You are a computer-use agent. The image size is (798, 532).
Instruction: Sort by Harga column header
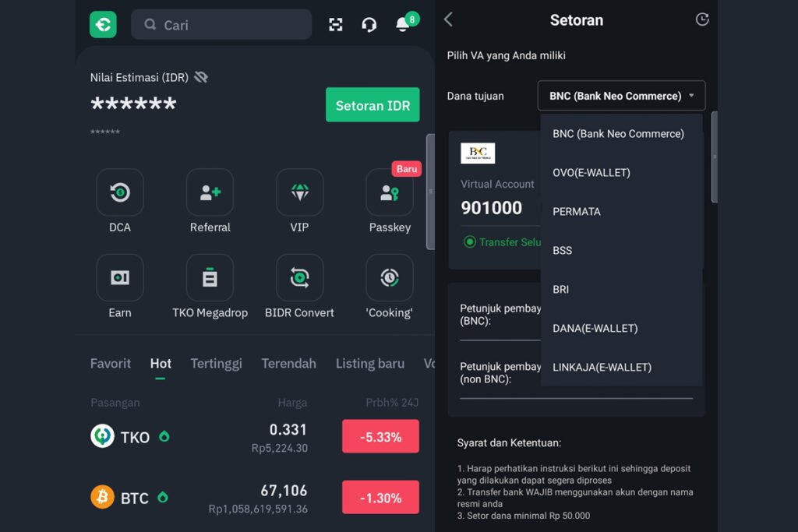click(x=292, y=403)
